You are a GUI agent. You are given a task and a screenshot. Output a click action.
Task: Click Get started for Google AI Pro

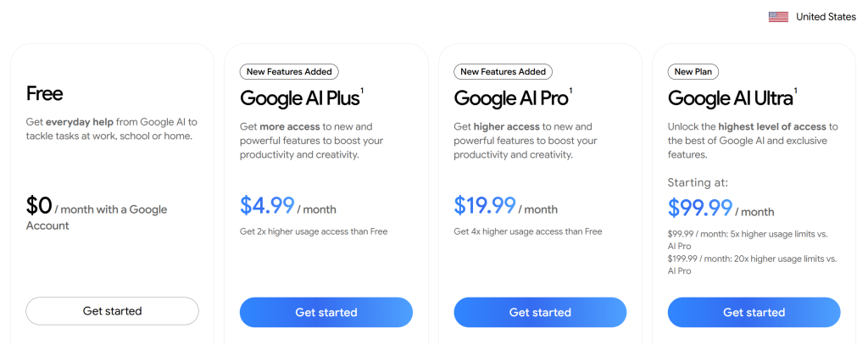[x=540, y=312]
